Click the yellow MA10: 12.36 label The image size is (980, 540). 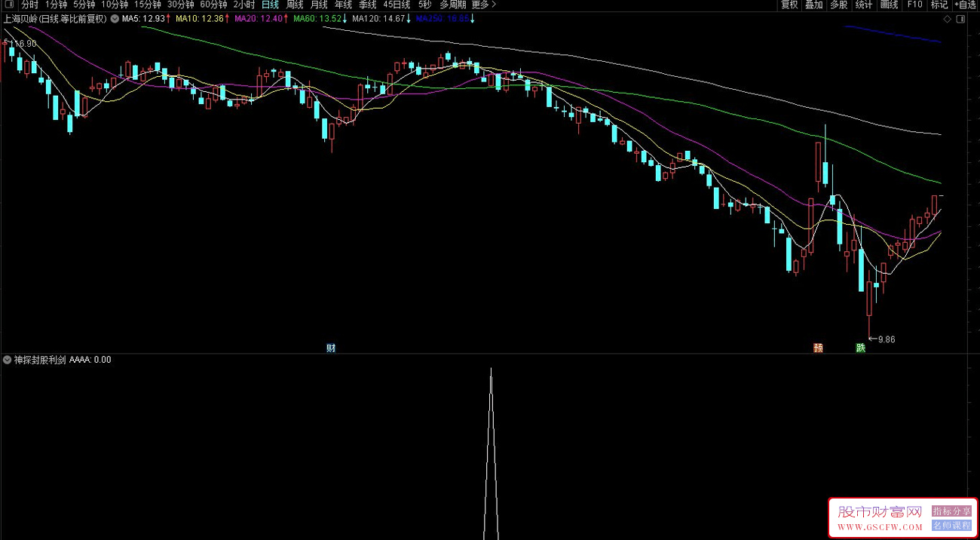203,19
